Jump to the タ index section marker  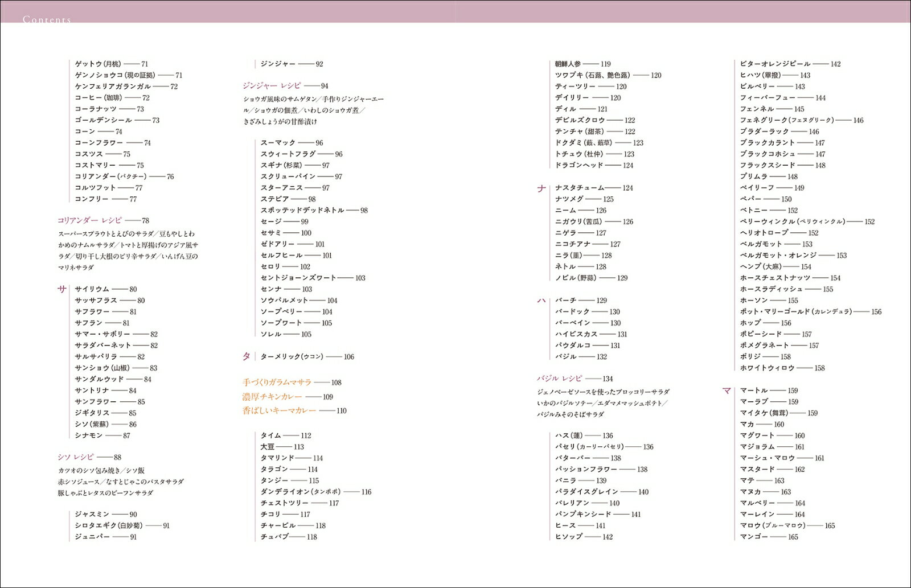(247, 356)
